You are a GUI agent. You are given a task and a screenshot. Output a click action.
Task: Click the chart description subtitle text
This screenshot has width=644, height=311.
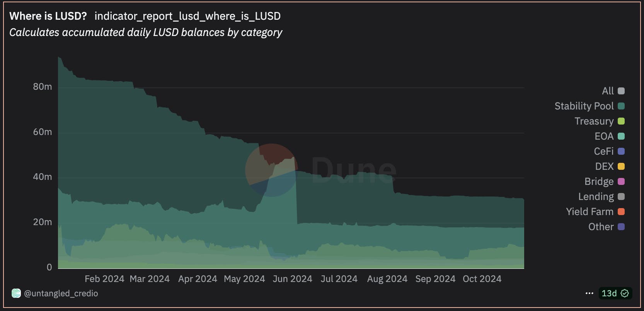click(x=146, y=32)
